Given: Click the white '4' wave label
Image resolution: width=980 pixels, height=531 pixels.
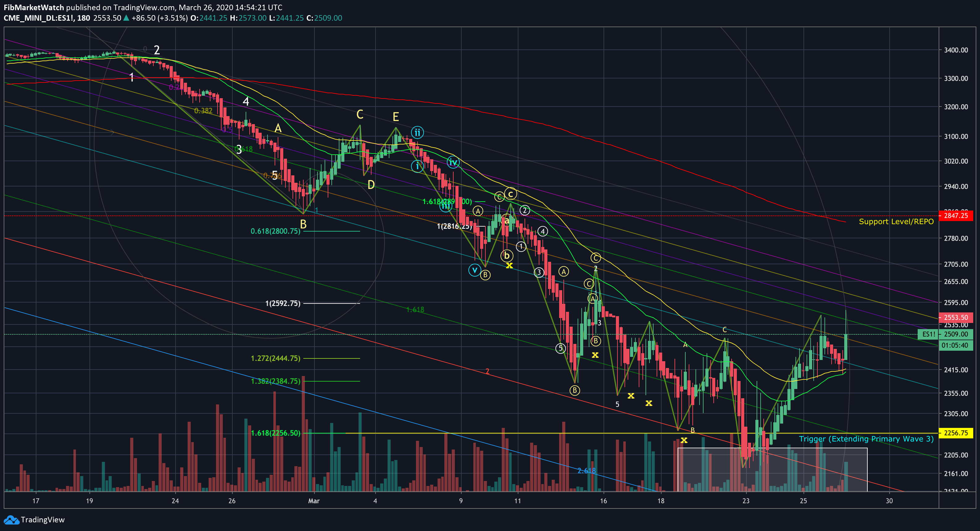Looking at the screenshot, I should tap(246, 102).
